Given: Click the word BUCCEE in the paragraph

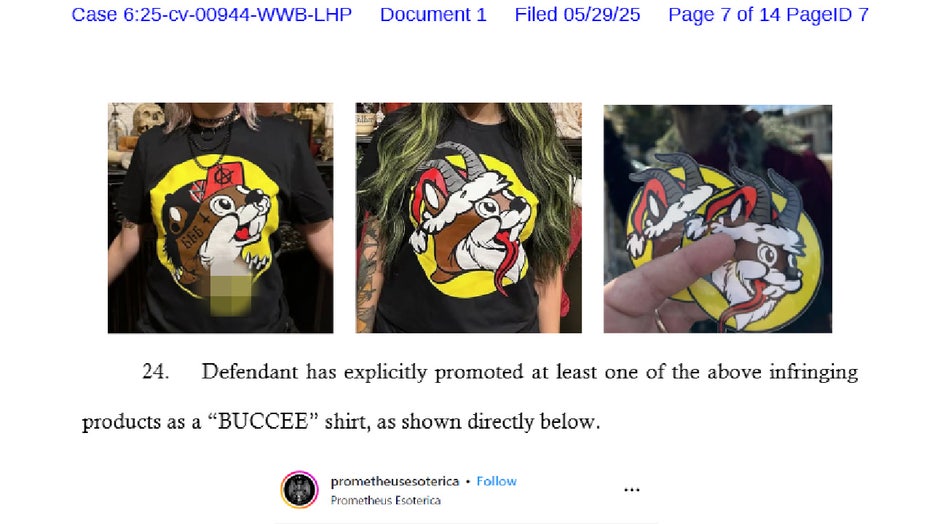Looking at the screenshot, I should [x=263, y=422].
